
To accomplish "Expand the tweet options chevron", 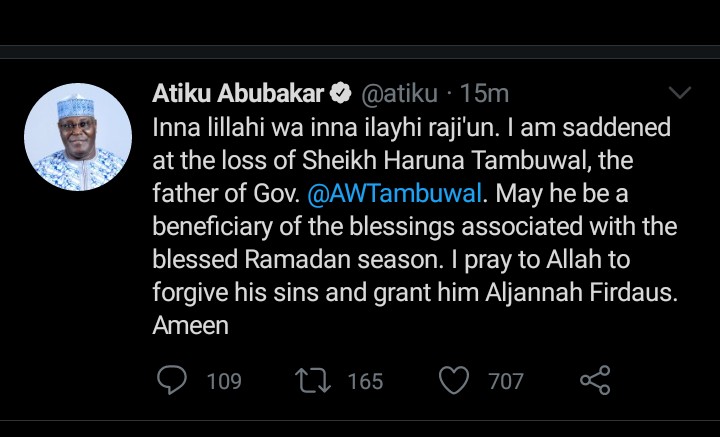I will [x=680, y=94].
